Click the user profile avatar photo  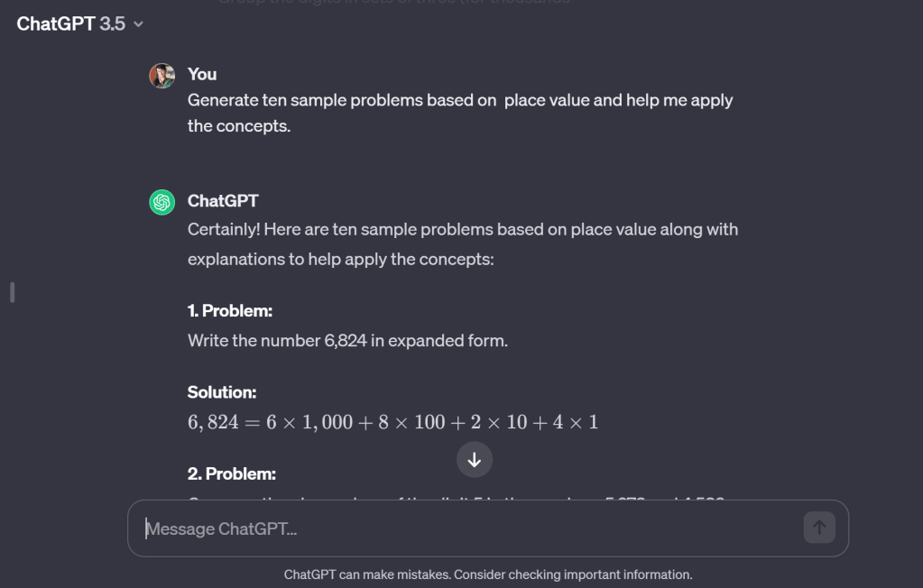tap(162, 76)
